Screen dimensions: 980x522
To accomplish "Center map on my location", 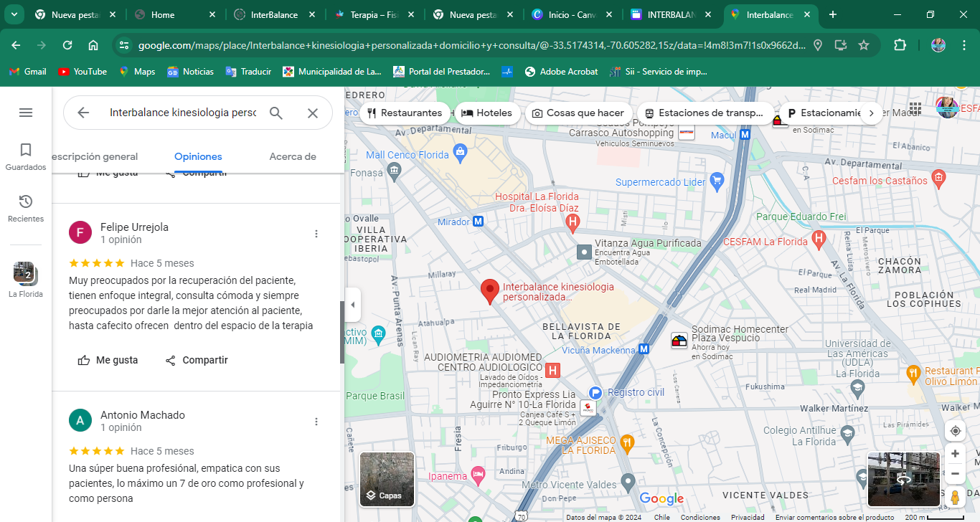I will point(955,431).
